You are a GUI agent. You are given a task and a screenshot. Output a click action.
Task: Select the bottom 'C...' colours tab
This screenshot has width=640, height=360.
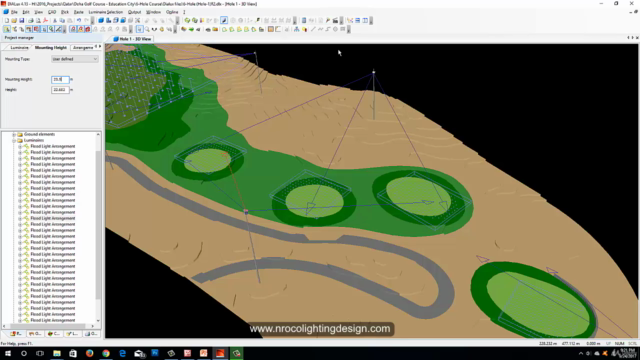pyautogui.click(x=53, y=334)
